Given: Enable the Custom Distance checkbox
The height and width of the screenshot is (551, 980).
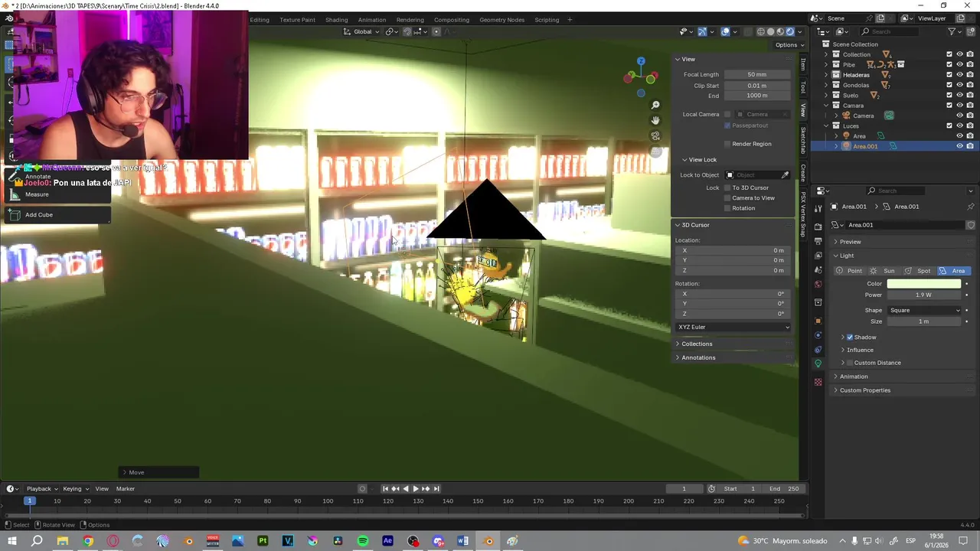Looking at the screenshot, I should tap(850, 363).
